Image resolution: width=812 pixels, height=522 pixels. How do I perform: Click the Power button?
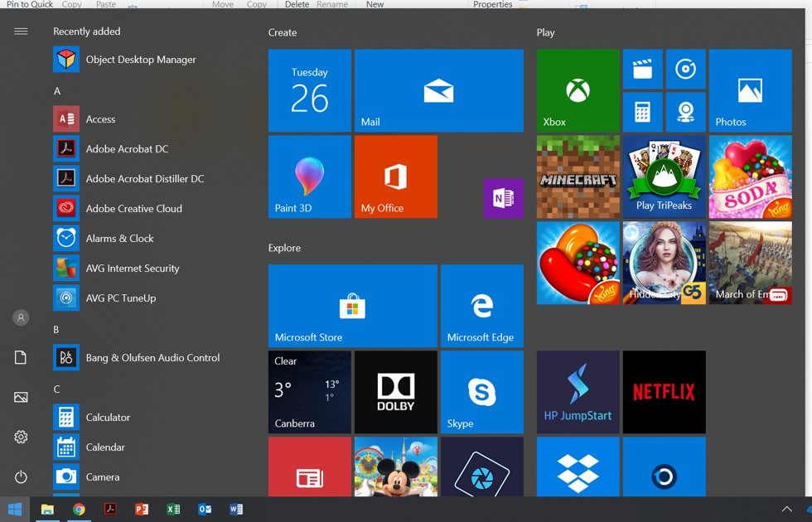coord(21,477)
